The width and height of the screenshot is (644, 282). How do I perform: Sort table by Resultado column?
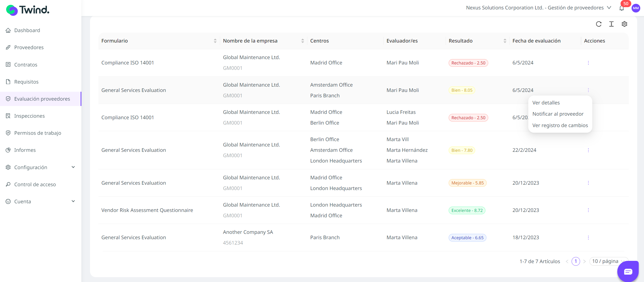pyautogui.click(x=504, y=41)
